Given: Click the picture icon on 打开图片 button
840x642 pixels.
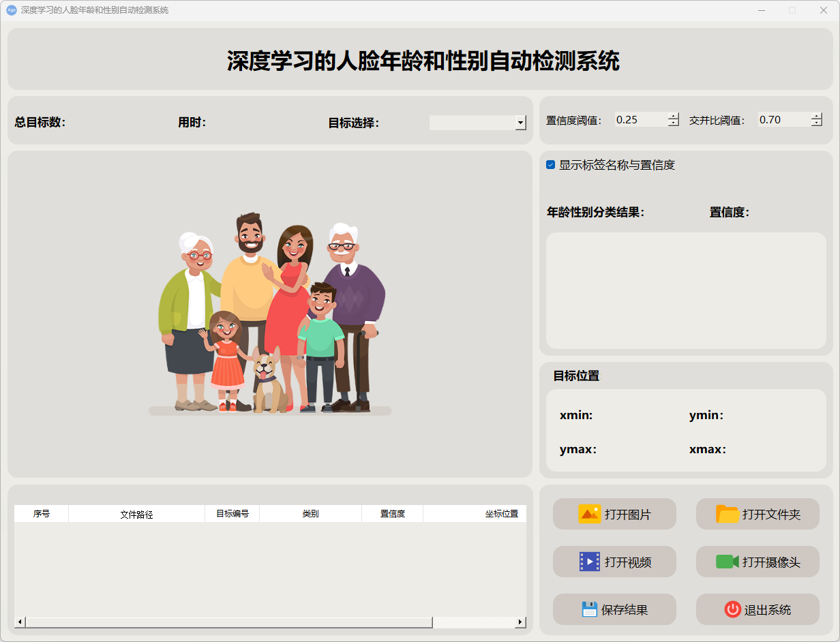Looking at the screenshot, I should (589, 514).
